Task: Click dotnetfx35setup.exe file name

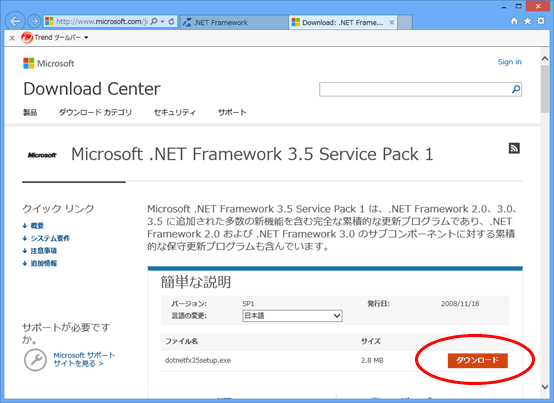Action: point(198,360)
